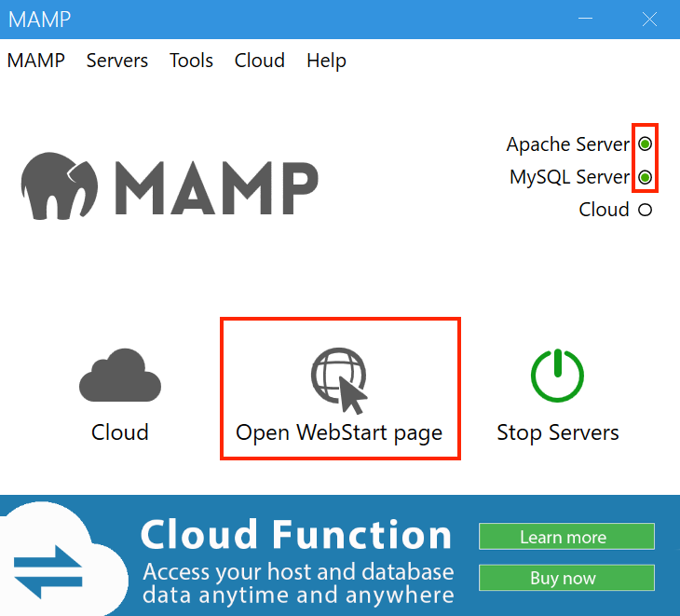Viewport: 680px width, 616px height.
Task: Click the Cloud status indicator circle
Action: pyautogui.click(x=645, y=210)
